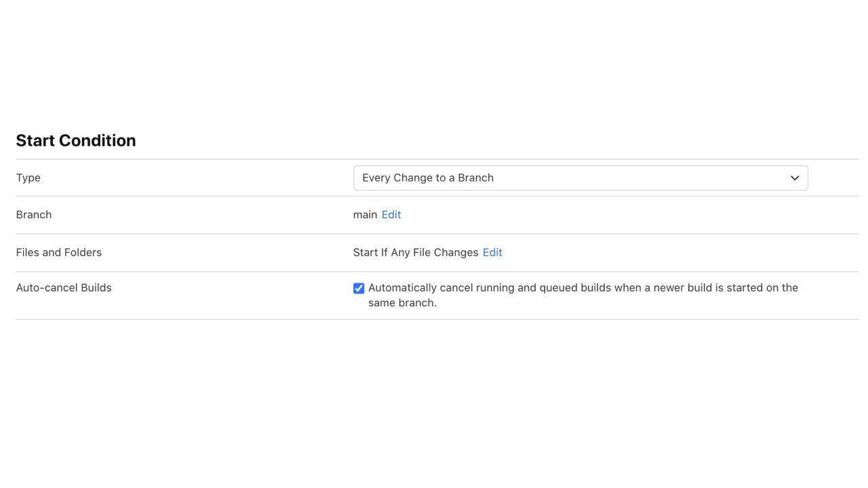The width and height of the screenshot is (868, 488).
Task: Click the "Start If Any File Changes" label
Action: pyautogui.click(x=417, y=252)
